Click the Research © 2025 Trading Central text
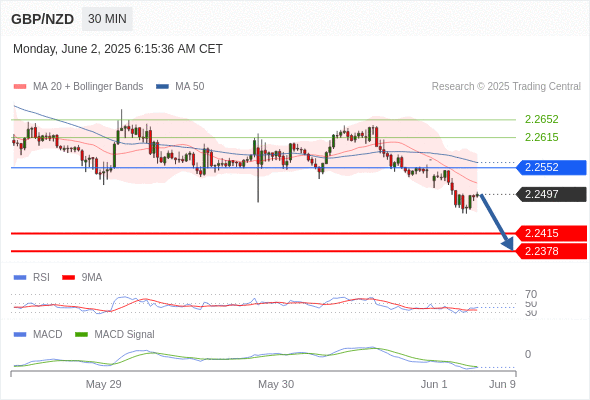 506,87
